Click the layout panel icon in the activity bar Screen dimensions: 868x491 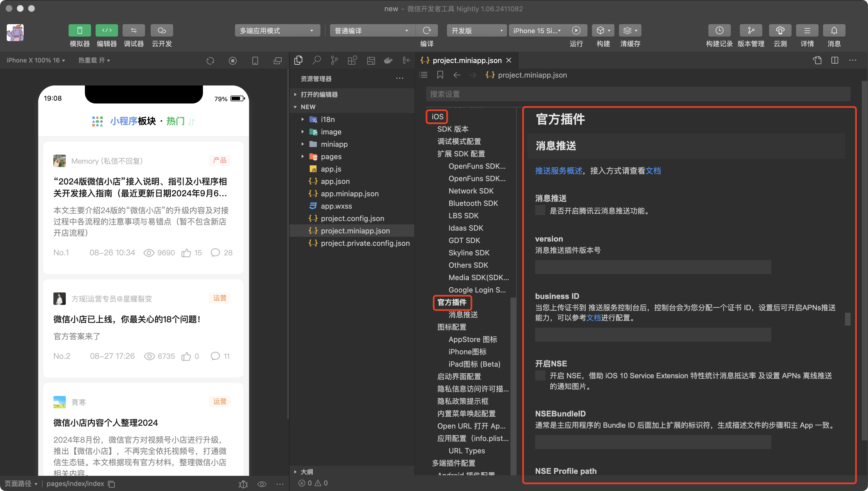371,60
